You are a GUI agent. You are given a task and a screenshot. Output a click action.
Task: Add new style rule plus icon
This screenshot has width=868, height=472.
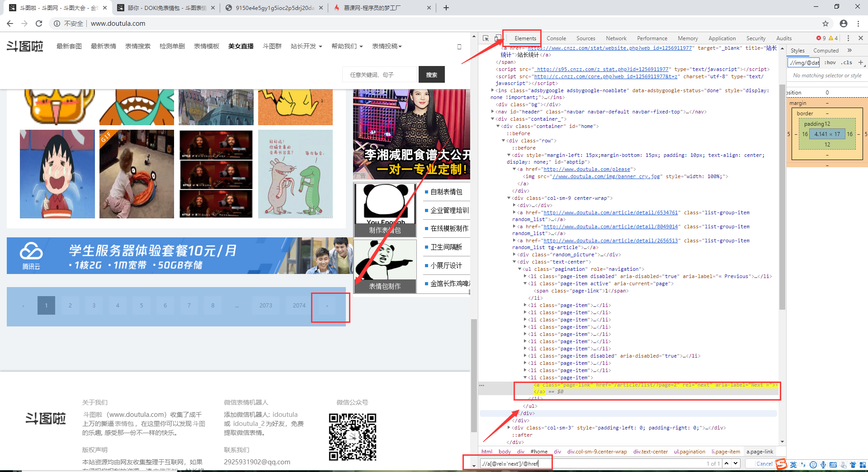click(x=860, y=62)
